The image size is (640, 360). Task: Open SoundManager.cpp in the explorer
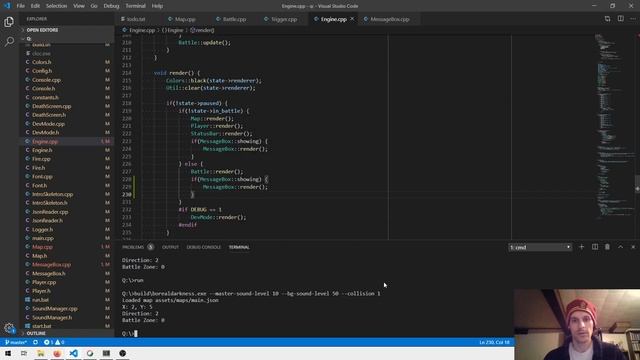tap(55, 309)
